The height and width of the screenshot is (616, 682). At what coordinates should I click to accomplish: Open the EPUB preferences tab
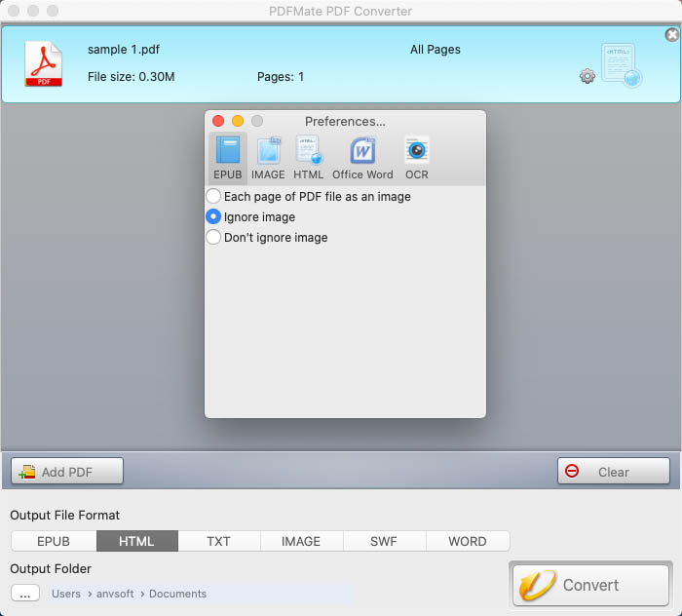coord(227,158)
